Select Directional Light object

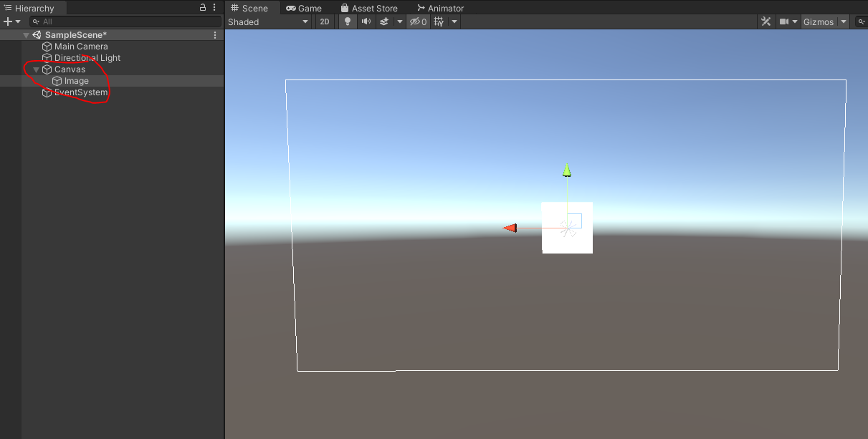(x=87, y=58)
